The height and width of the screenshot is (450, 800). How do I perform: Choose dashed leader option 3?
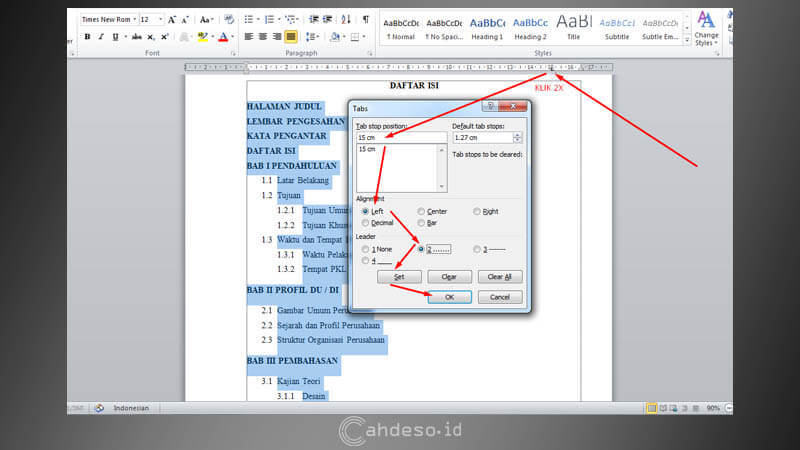pos(477,249)
